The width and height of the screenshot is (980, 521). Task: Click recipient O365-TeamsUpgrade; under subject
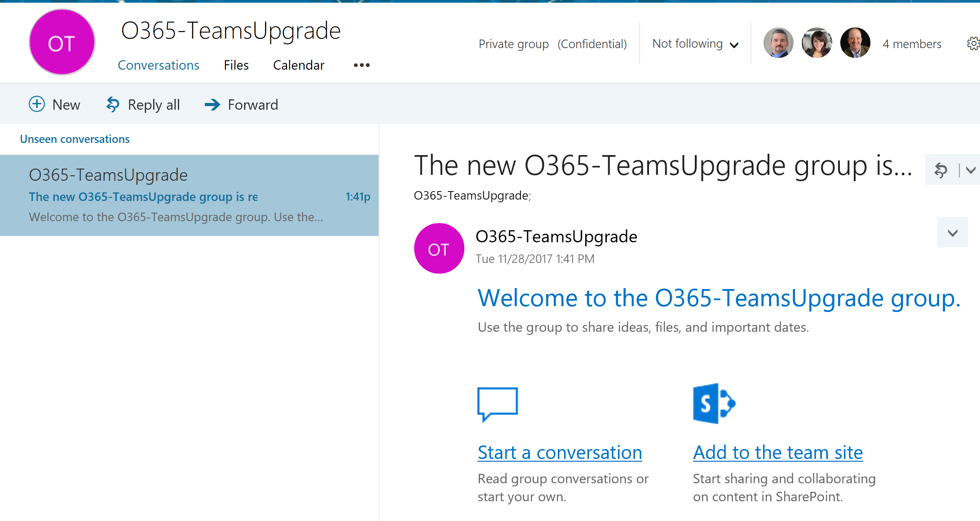coord(472,196)
